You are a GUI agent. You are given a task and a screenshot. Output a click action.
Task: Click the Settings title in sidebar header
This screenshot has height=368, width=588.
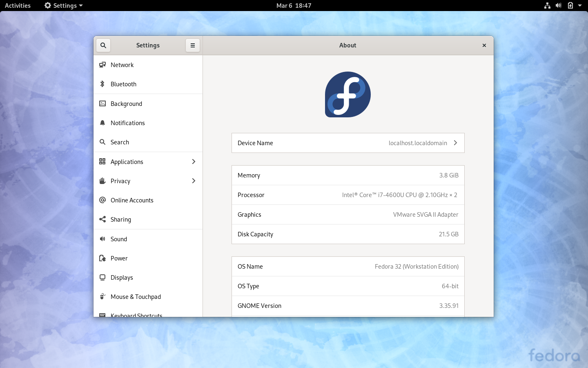(x=148, y=45)
